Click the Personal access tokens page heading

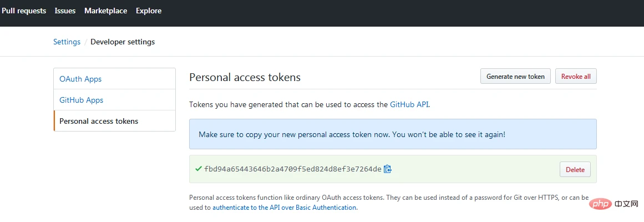point(245,77)
